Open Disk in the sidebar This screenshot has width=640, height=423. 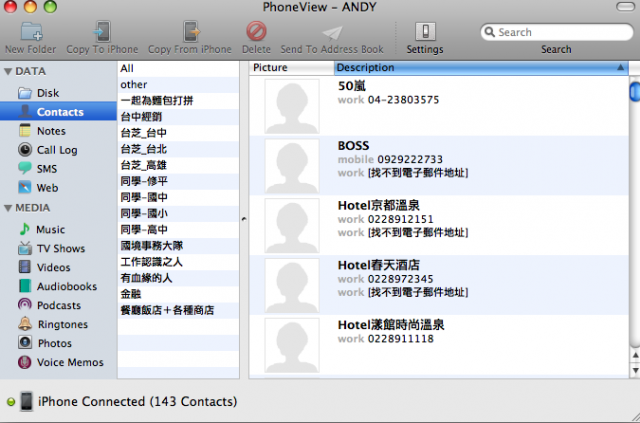point(58,93)
